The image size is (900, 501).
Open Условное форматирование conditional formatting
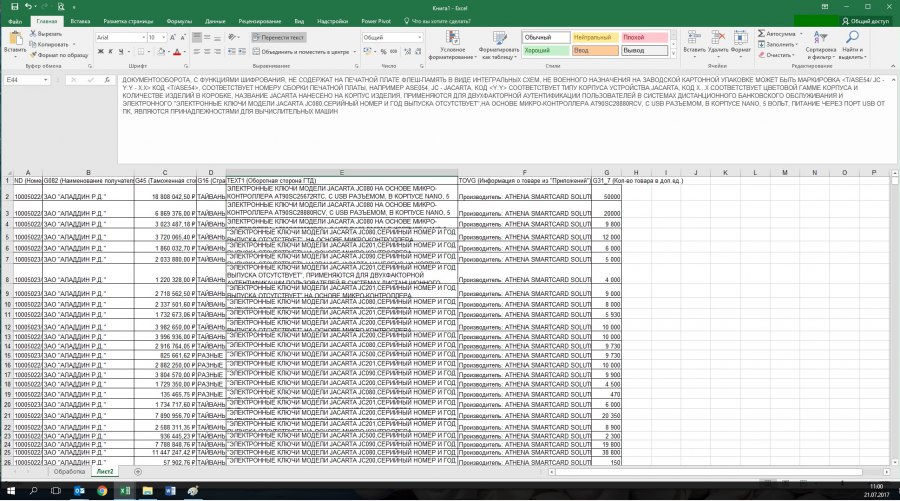click(452, 45)
